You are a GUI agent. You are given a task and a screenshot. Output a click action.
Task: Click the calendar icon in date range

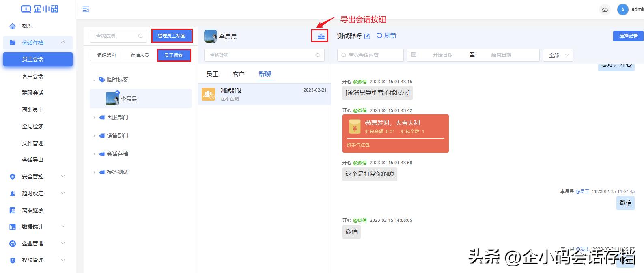point(414,55)
